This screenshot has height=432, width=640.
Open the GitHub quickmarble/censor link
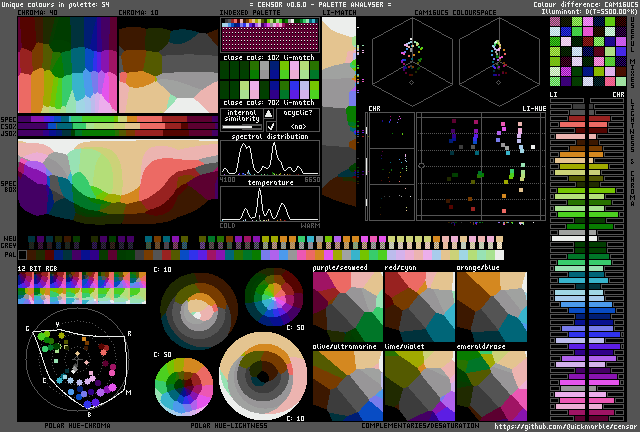(565, 425)
